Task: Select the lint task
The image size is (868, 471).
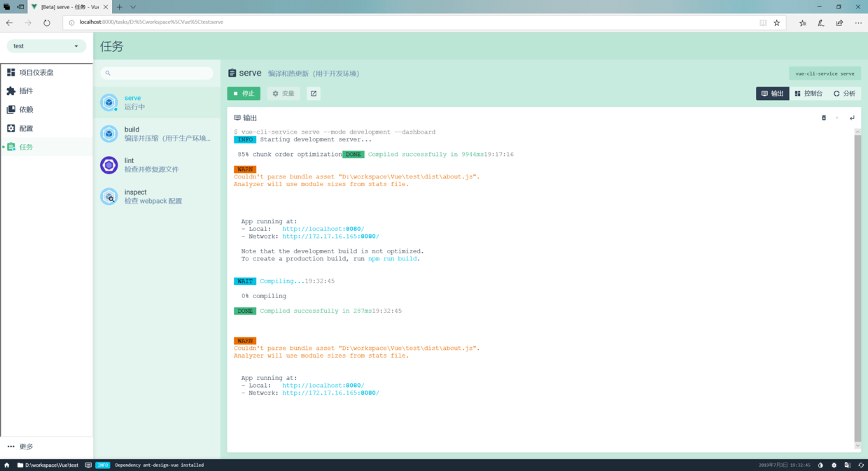Action: [157, 165]
